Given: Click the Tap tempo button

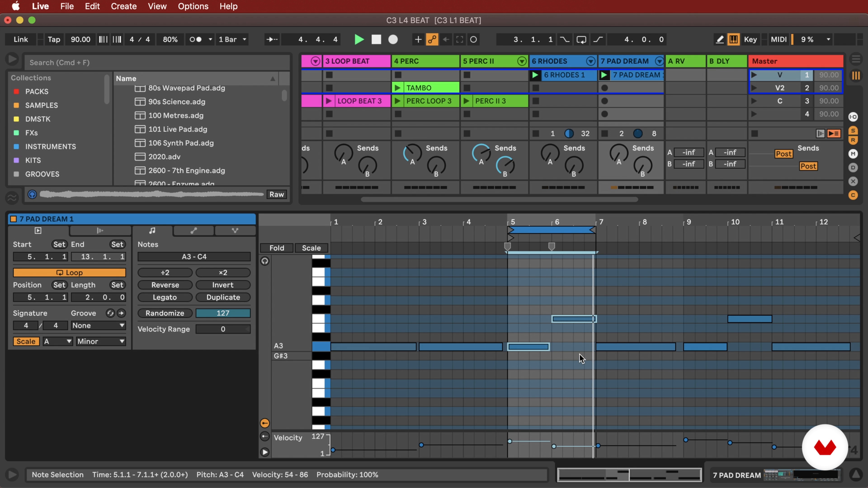Looking at the screenshot, I should pos(54,39).
